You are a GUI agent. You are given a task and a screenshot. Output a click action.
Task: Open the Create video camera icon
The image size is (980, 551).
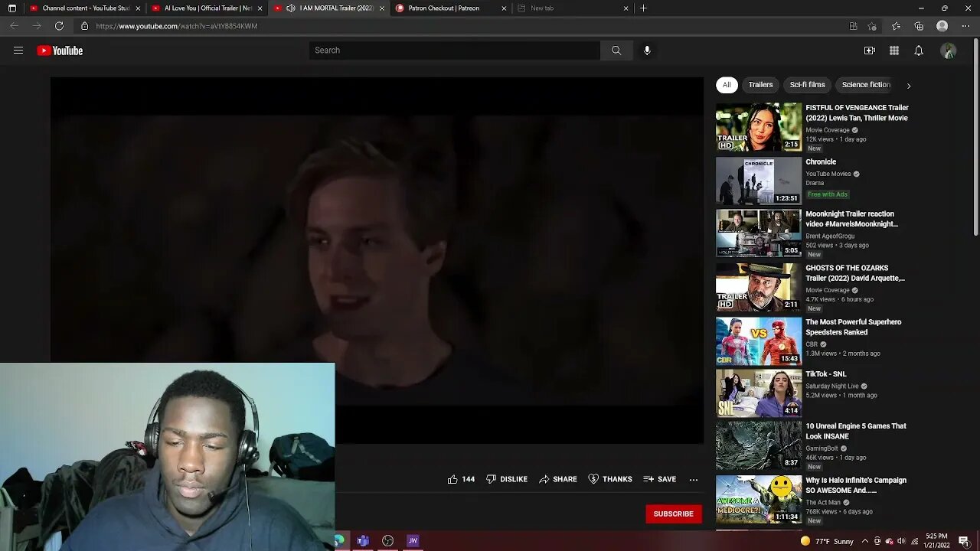[870, 51]
